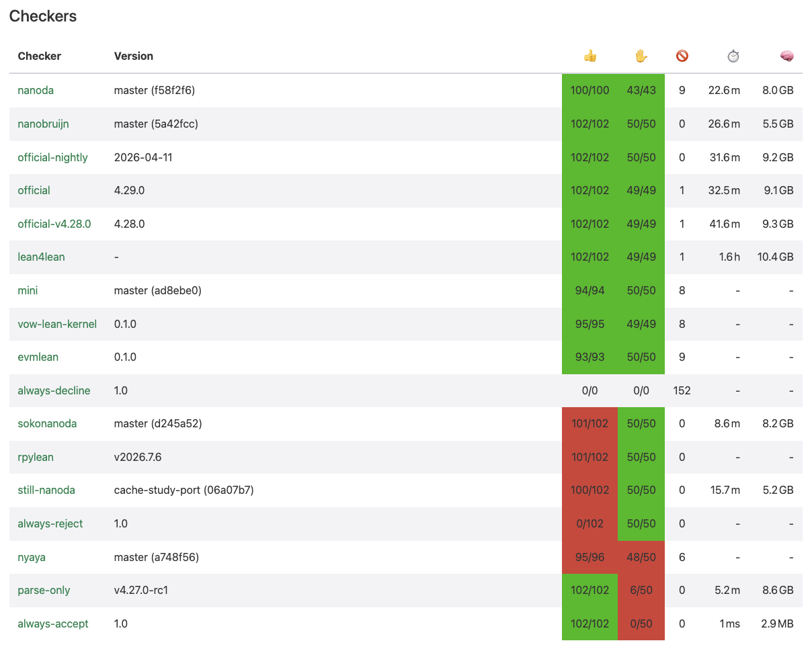The width and height of the screenshot is (812, 645).
Task: Click the prohibited sign column header icon
Action: click(x=682, y=56)
